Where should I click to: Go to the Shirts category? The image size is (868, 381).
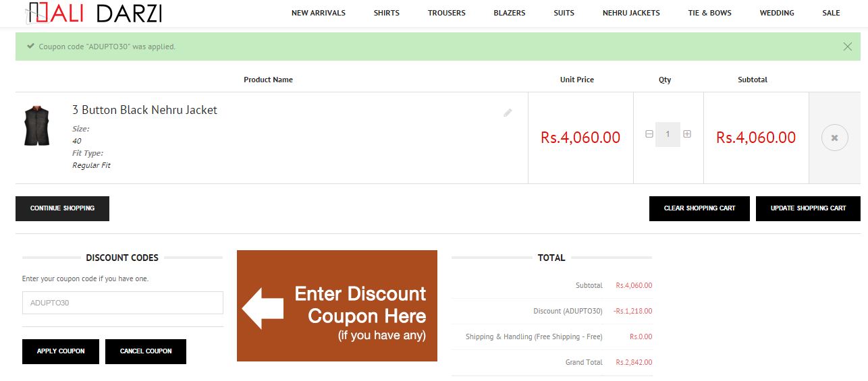coord(387,13)
